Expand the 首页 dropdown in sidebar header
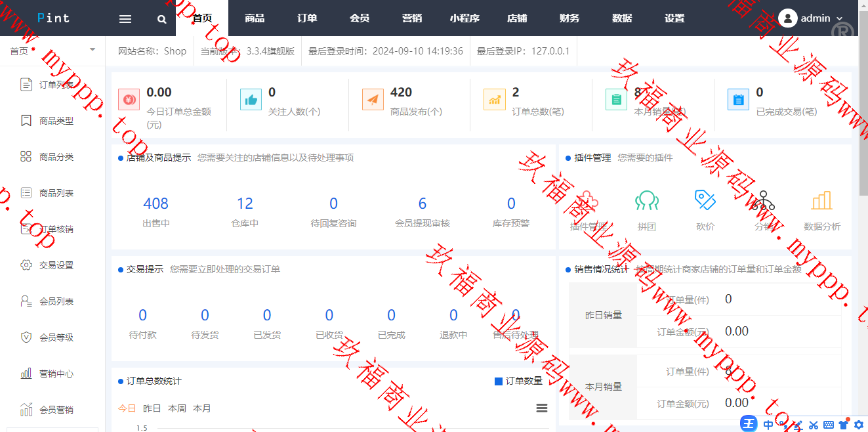This screenshot has height=432, width=868. tap(92, 50)
